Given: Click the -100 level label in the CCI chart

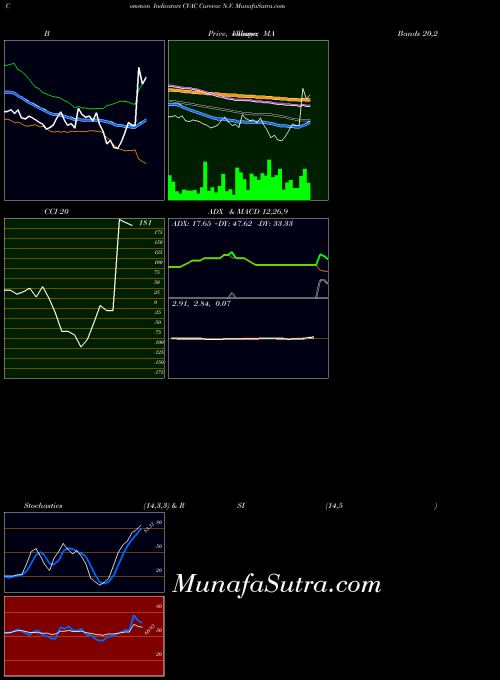Looking at the screenshot, I should click(x=159, y=343).
